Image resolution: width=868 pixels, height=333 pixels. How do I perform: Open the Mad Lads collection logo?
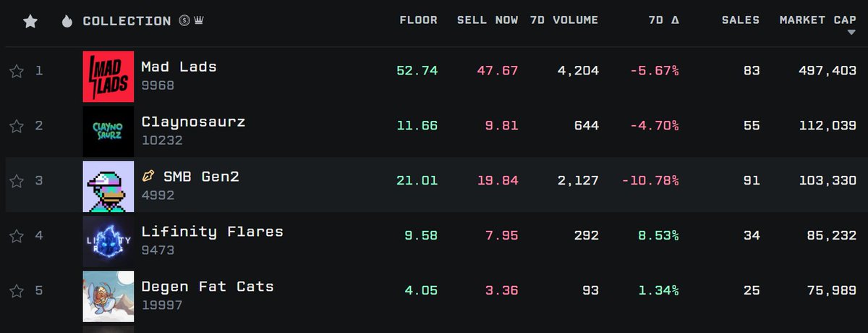(x=109, y=76)
